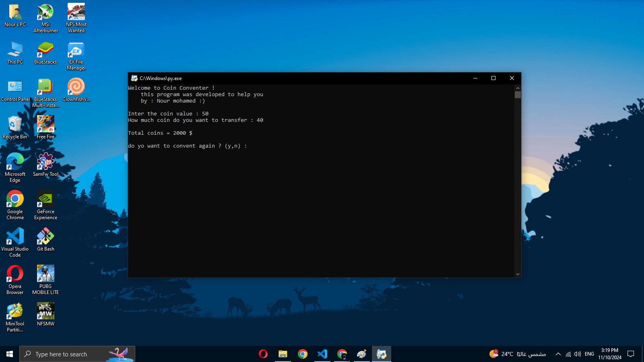Click the 'Total coins = 2000 $' line
Image resolution: width=644 pixels, height=362 pixels.
pyautogui.click(x=160, y=133)
